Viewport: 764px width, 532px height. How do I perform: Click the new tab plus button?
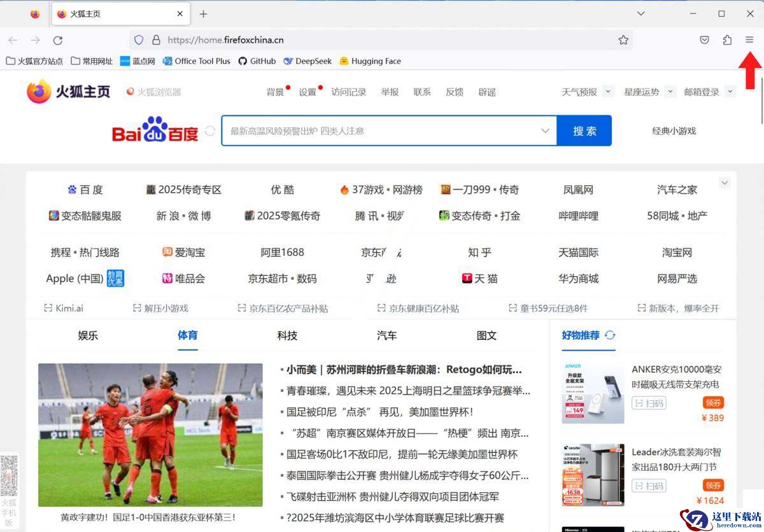tap(203, 14)
